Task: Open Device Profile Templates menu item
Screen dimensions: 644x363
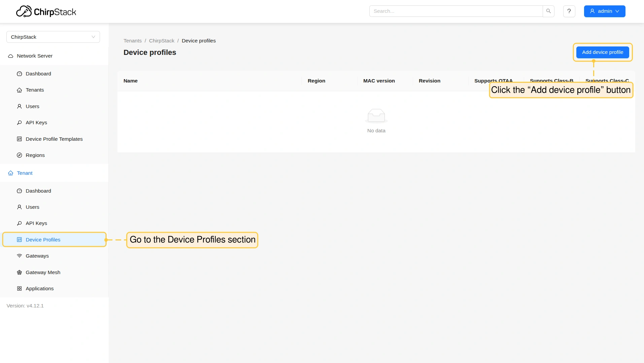Action: [54, 139]
